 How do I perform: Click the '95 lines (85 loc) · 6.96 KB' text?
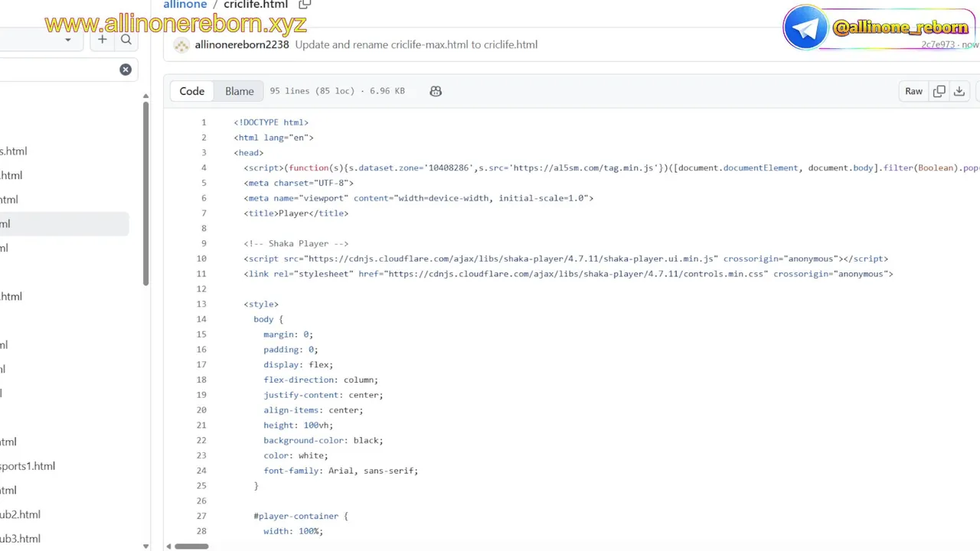pos(337,91)
